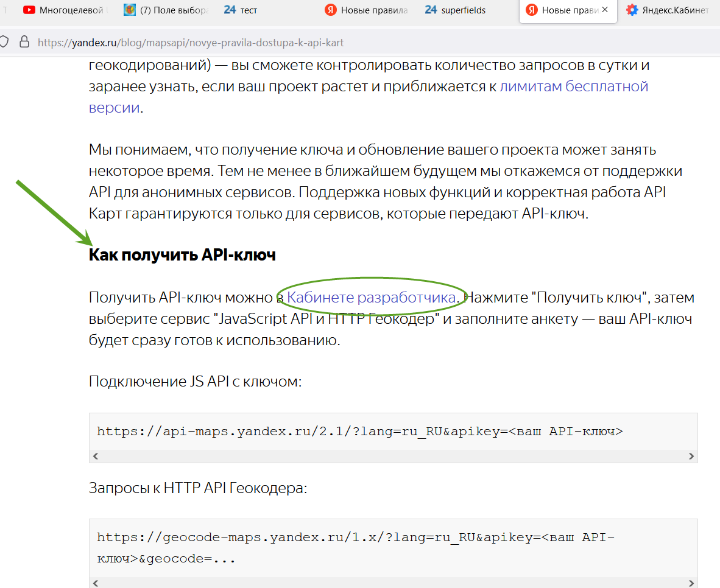Click the YouTube favicon in first tab
This screenshot has width=720, height=588.
tap(29, 10)
